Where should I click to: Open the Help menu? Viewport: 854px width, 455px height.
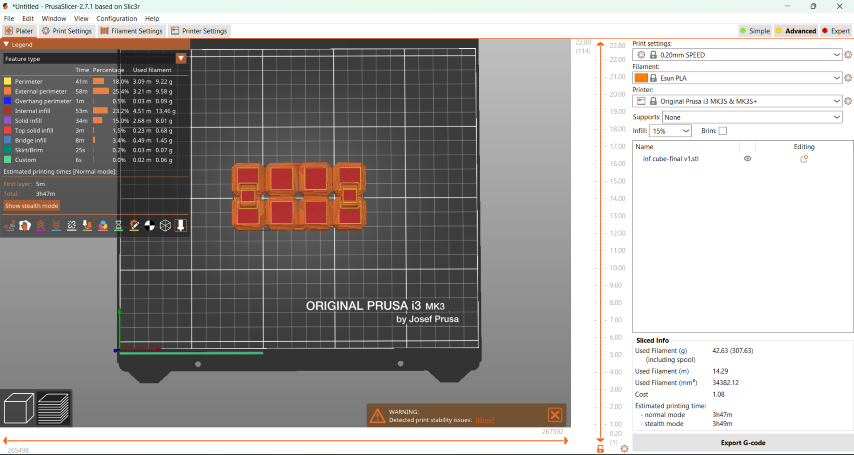pos(152,19)
